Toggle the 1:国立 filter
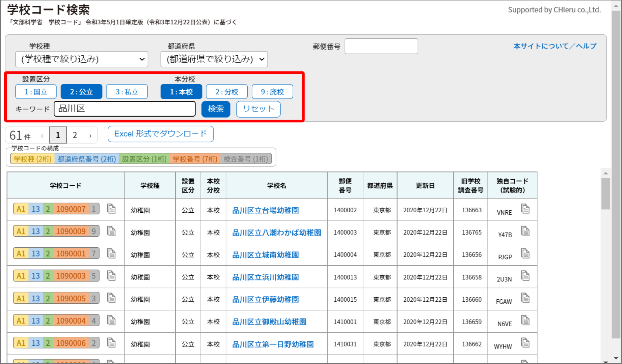 (x=36, y=92)
